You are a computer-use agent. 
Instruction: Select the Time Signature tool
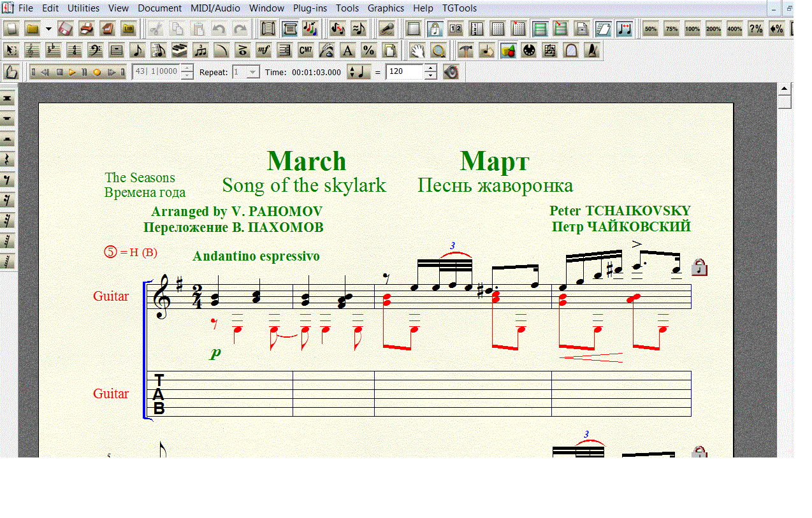point(75,50)
